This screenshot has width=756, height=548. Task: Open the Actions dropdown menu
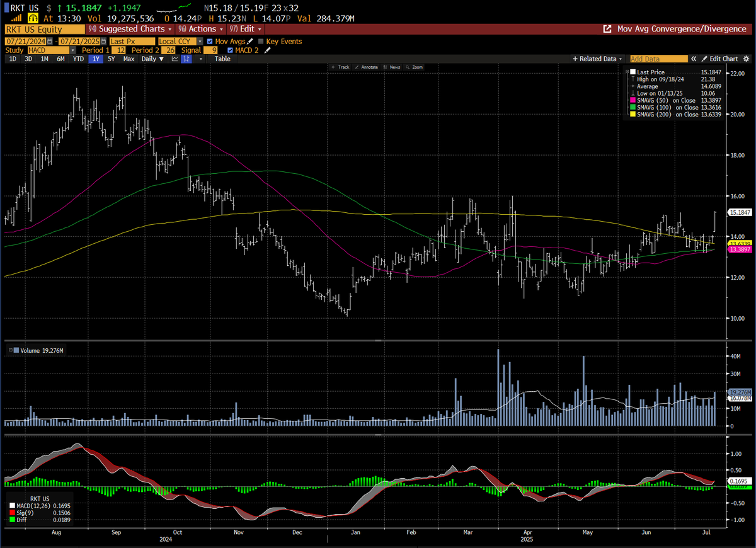pyautogui.click(x=200, y=29)
